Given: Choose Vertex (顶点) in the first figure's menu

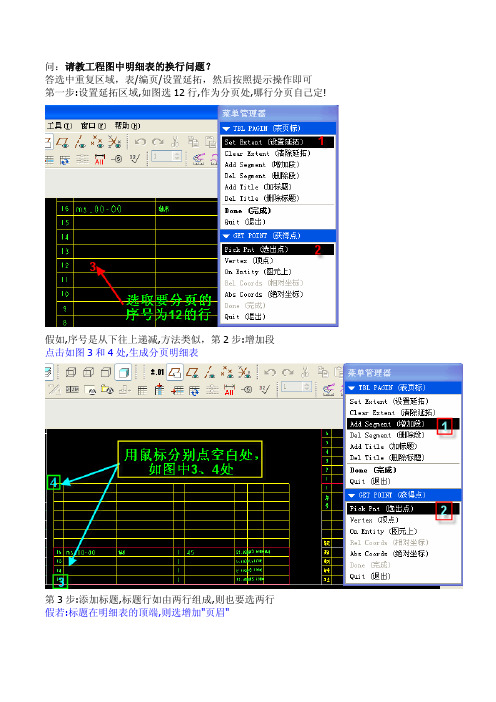Looking at the screenshot, I should click(x=249, y=261).
